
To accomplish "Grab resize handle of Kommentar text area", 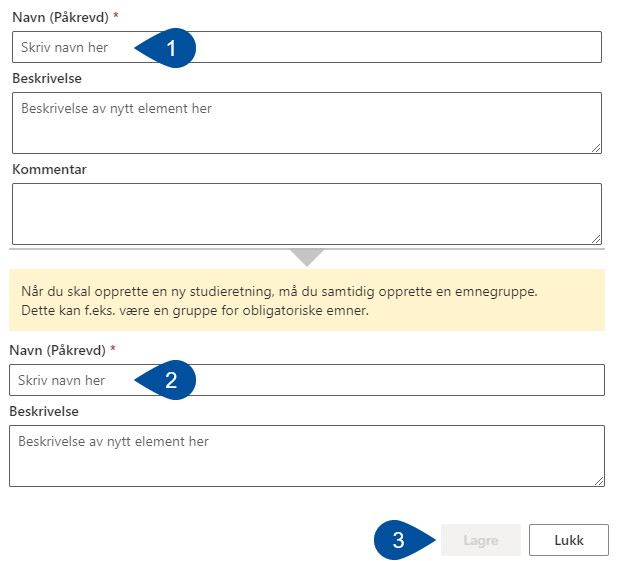I will pyautogui.click(x=596, y=239).
